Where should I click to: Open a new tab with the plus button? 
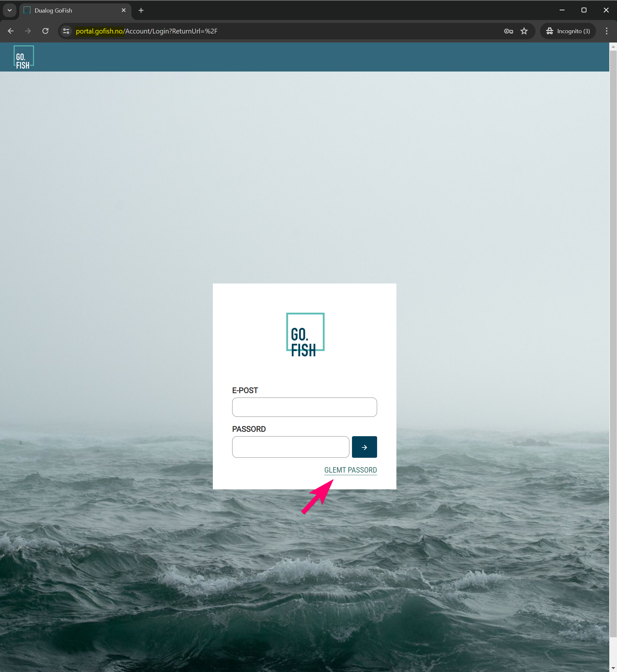click(141, 10)
